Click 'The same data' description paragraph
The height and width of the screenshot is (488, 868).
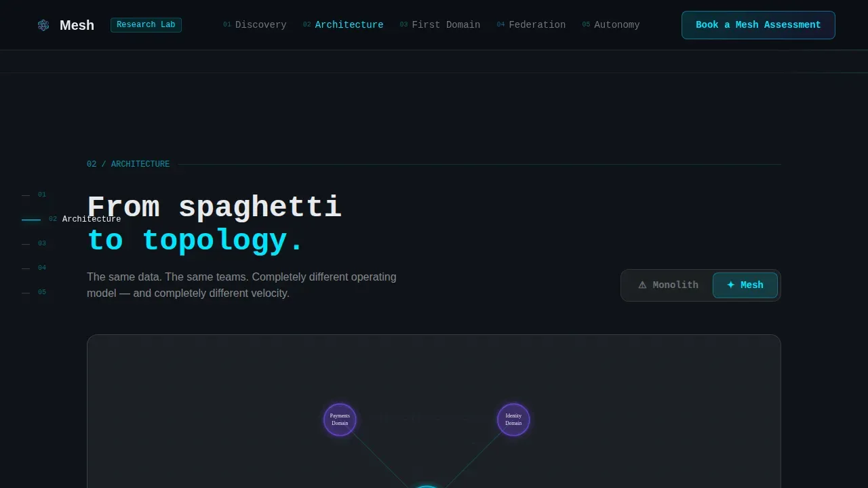[x=241, y=285]
